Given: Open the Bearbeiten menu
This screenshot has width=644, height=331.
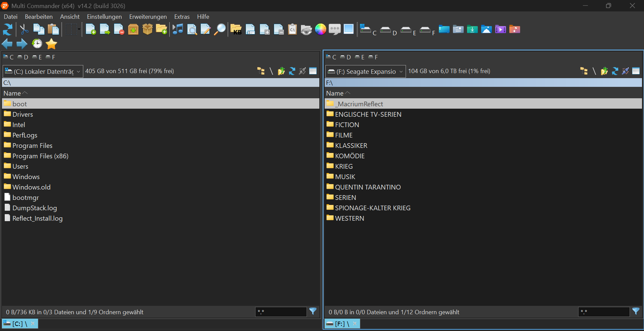Looking at the screenshot, I should click(x=39, y=17).
